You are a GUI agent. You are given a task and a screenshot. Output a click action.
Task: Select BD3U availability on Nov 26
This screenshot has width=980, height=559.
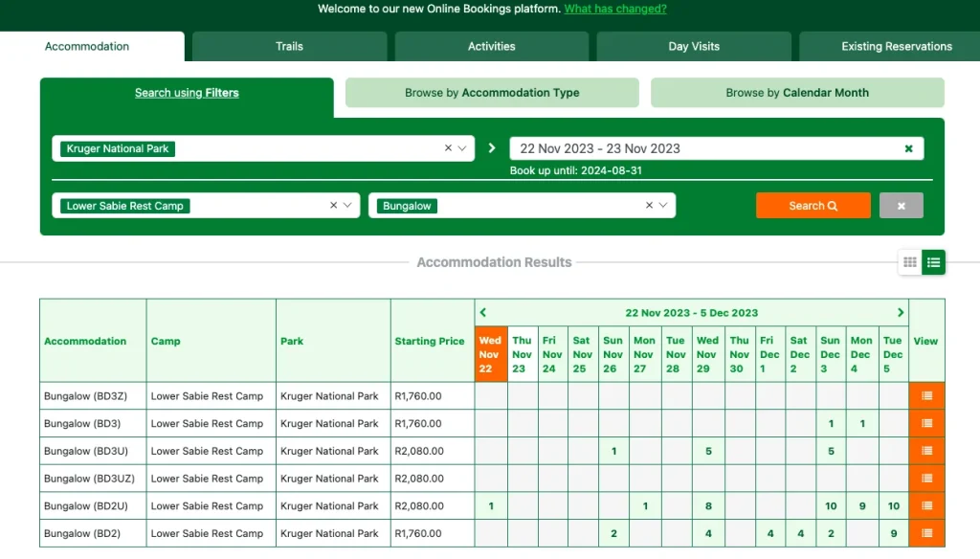point(613,451)
